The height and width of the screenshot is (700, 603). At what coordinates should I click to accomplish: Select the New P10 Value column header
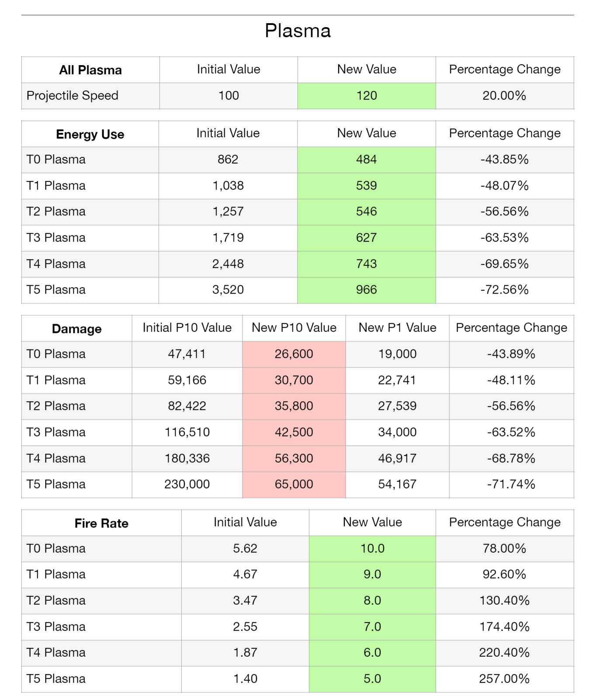click(x=294, y=328)
